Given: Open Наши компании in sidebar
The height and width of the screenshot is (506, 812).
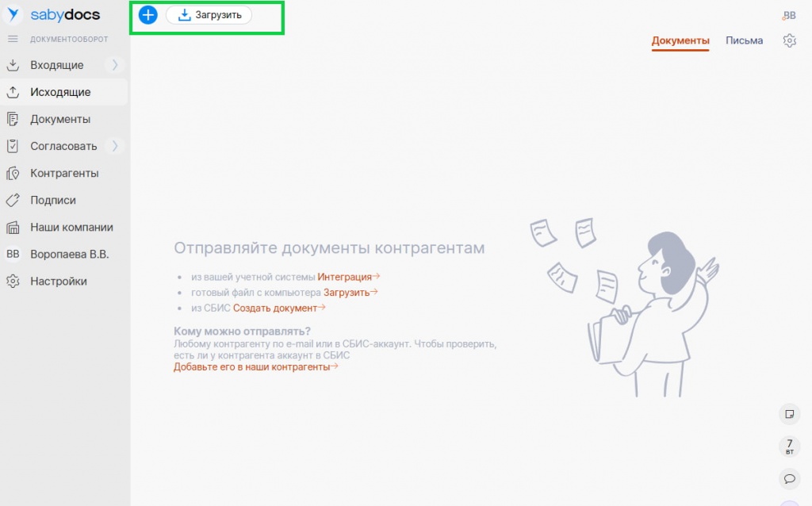Looking at the screenshot, I should 71,227.
